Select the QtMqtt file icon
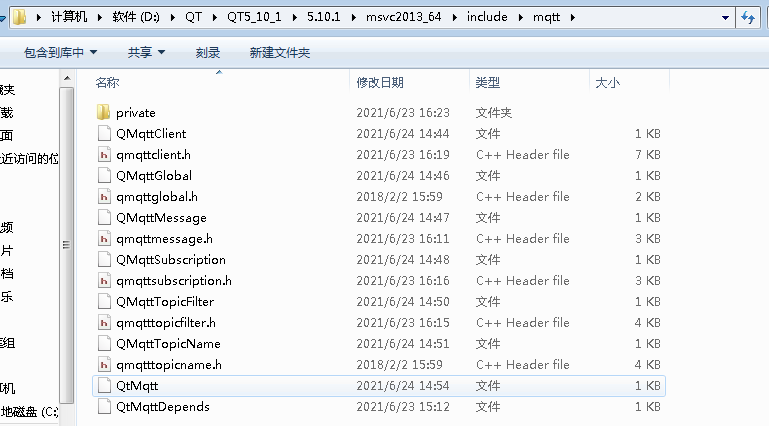Screen dimensions: 769x426 (x=104, y=386)
